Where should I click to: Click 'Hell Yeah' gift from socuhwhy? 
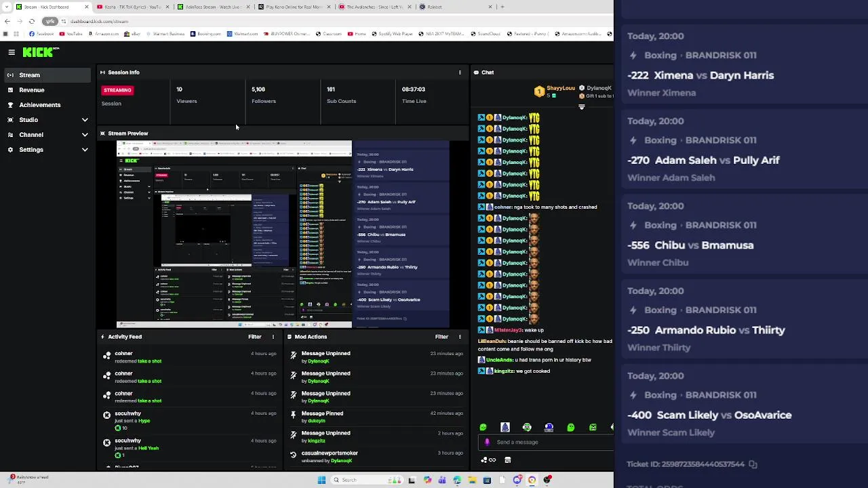[x=148, y=448]
